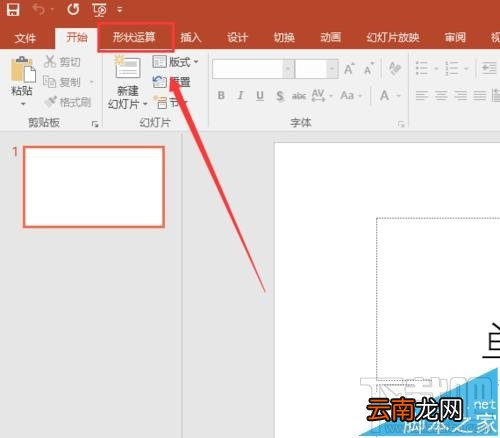Align text right
This screenshot has width=500, height=438.
[460, 96]
